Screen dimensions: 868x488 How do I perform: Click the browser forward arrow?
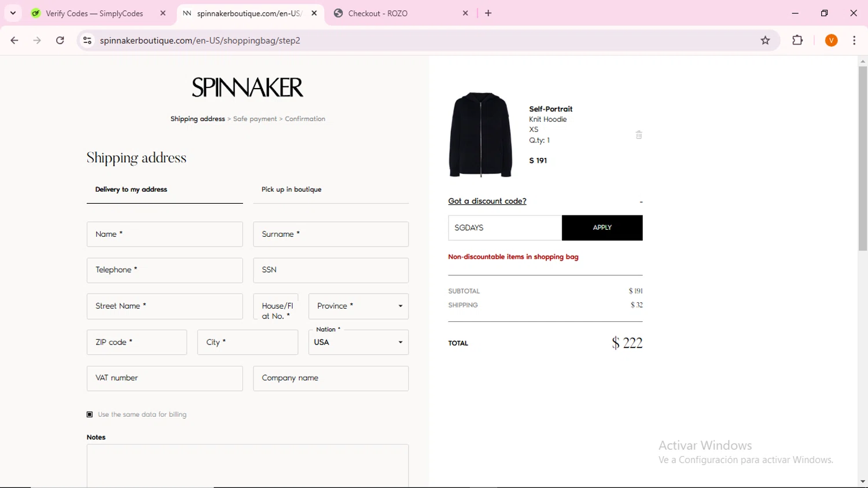[x=37, y=41]
